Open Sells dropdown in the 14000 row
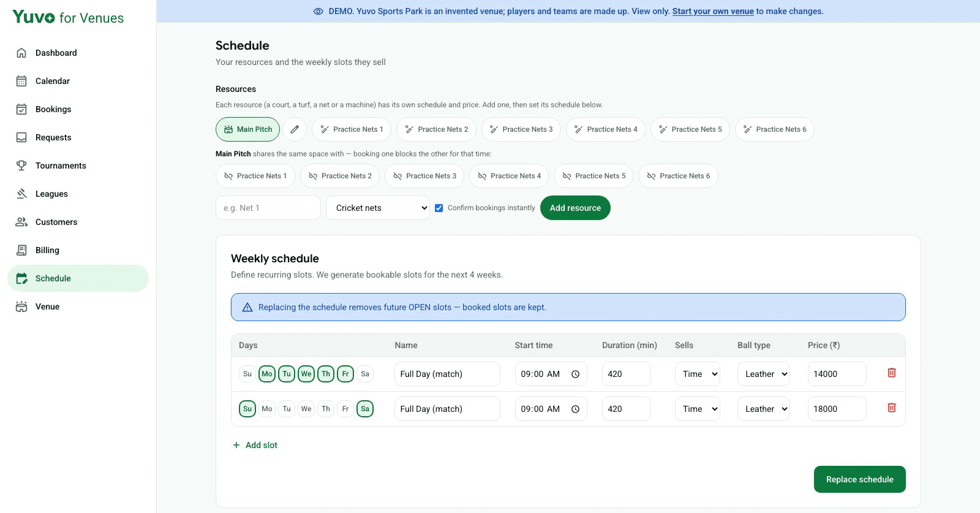Image resolution: width=980 pixels, height=513 pixels. pyautogui.click(x=697, y=374)
